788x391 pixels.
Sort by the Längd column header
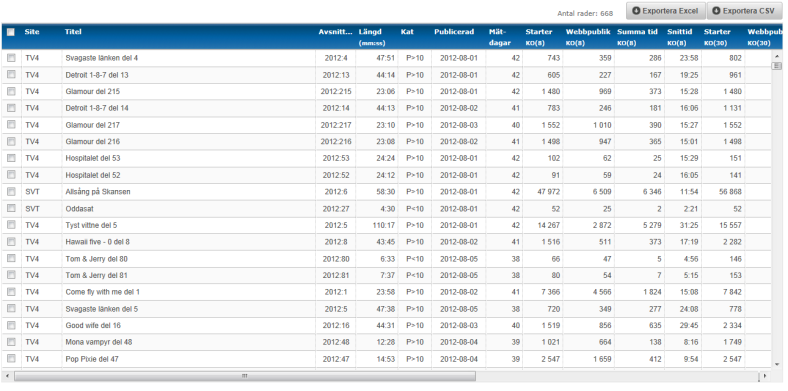[x=372, y=37]
